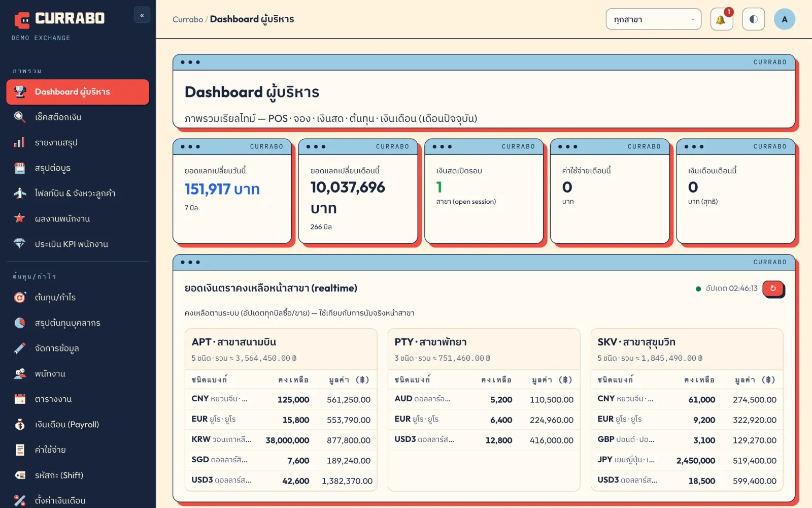The width and height of the screenshot is (812, 508).
Task: Select the SGD row in APT table
Action: point(281,460)
